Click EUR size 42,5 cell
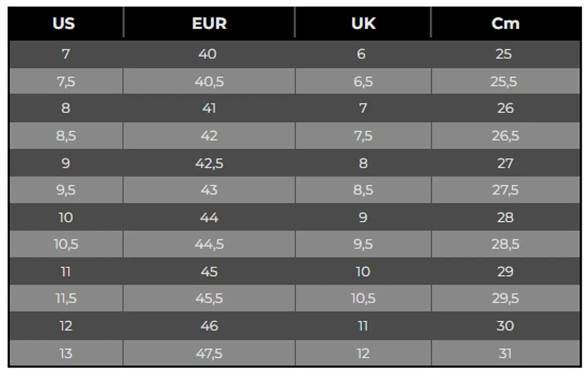 pyautogui.click(x=209, y=163)
